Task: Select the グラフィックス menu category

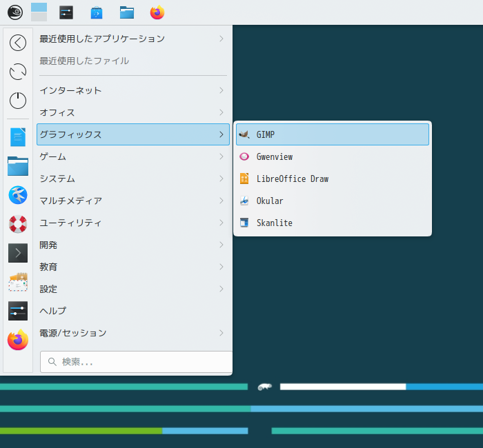Action: (x=133, y=134)
